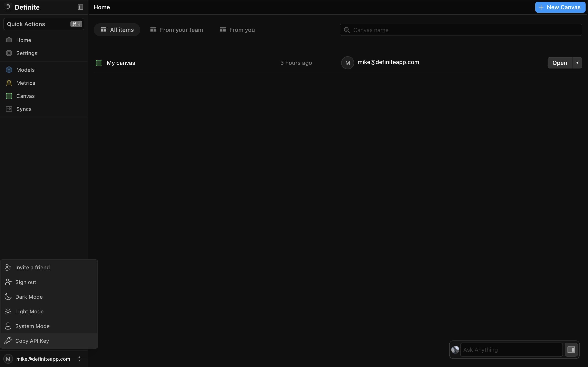Open the Metrics page in sidebar
Image resolution: width=588 pixels, height=367 pixels.
[26, 83]
